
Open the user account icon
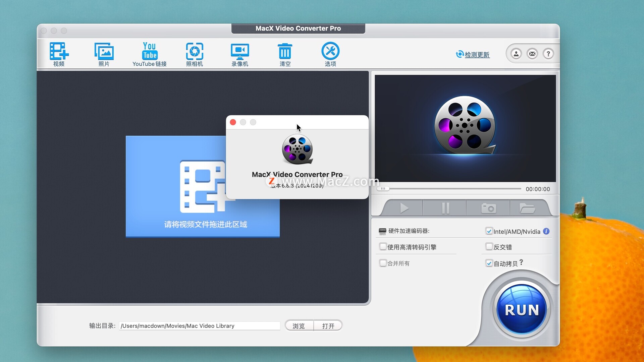click(516, 54)
